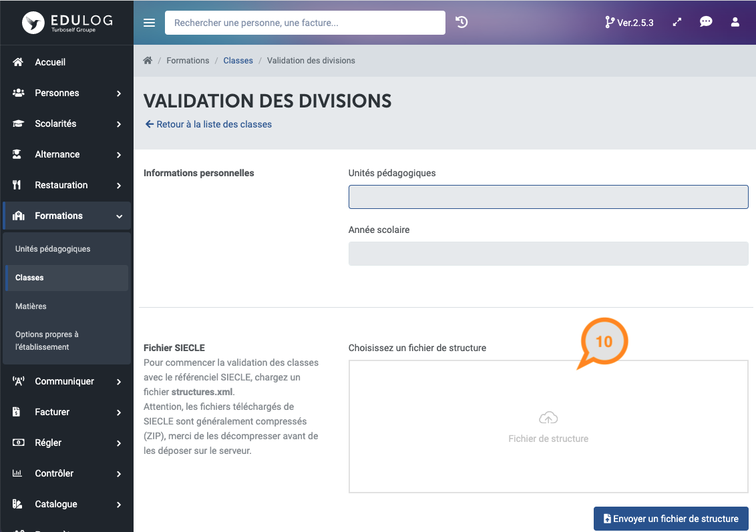Collapse the Formations menu chevron

click(x=119, y=216)
